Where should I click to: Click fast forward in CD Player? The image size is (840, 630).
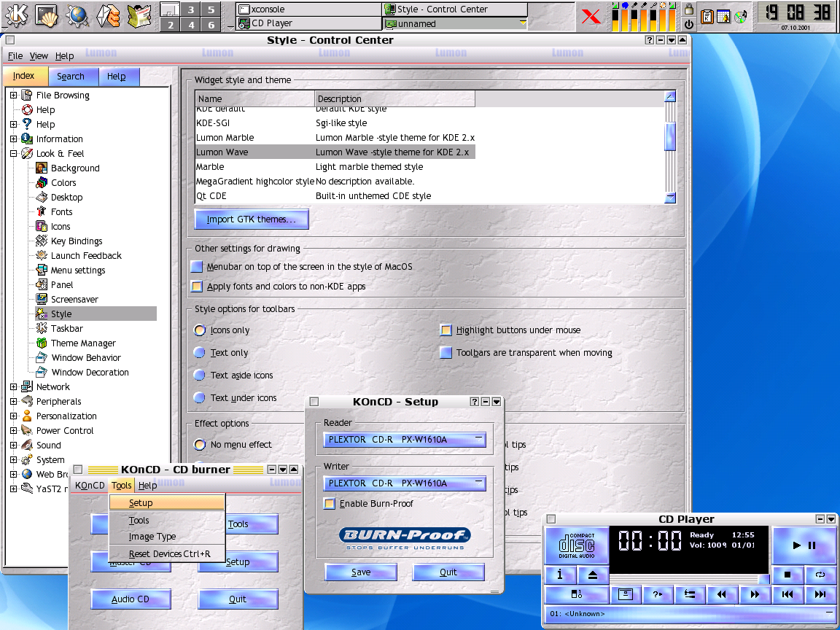tap(755, 594)
